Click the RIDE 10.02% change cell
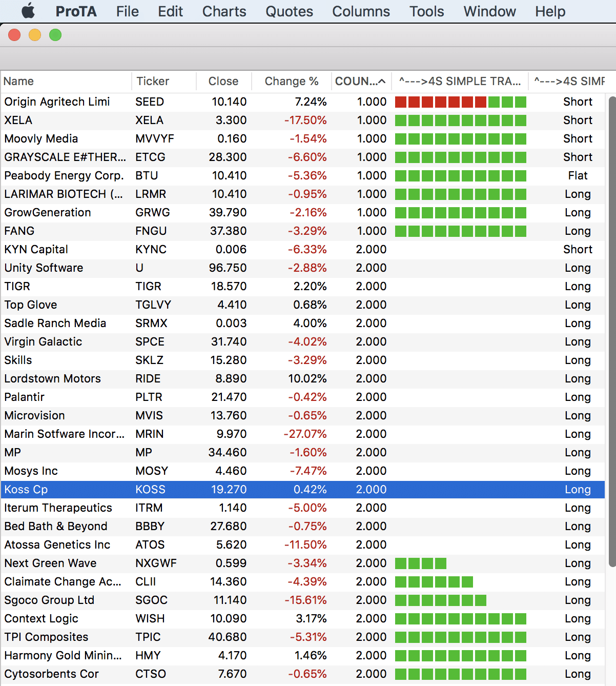Screen dimensions: 616x686 [x=307, y=378]
